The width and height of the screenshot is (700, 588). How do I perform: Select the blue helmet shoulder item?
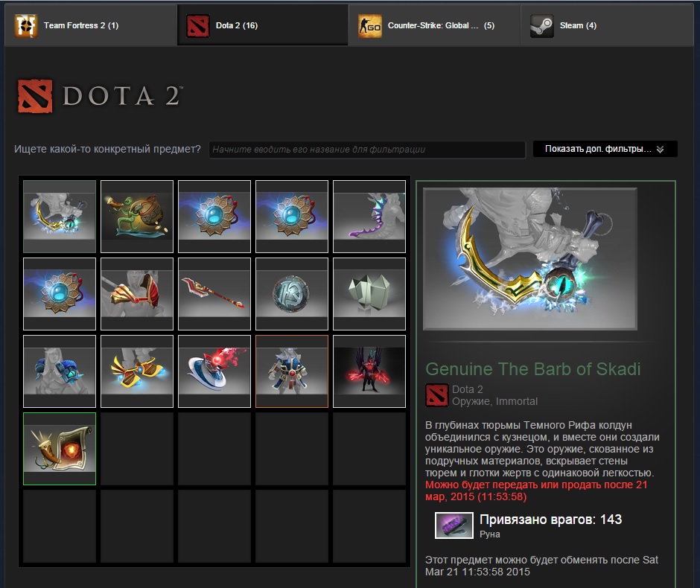click(60, 371)
